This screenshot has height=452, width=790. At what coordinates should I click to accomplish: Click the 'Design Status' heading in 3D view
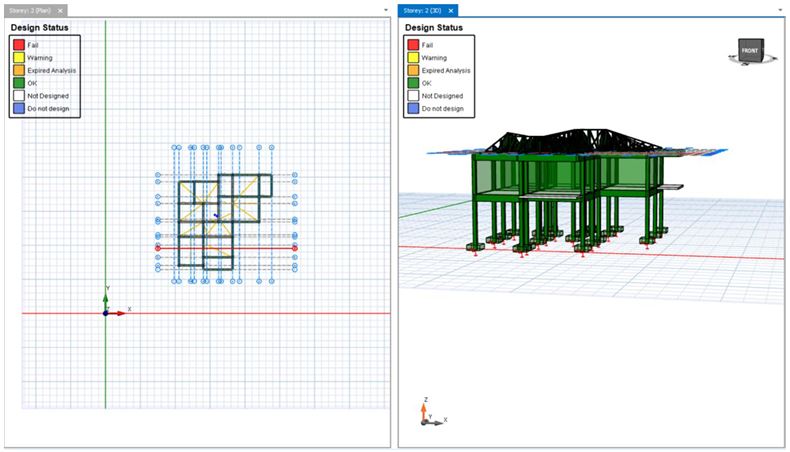pyautogui.click(x=434, y=28)
